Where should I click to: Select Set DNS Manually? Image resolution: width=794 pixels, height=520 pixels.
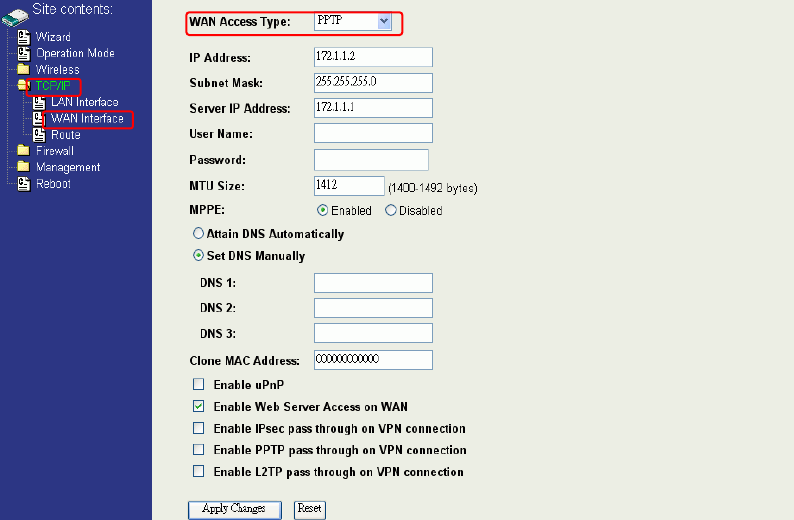(198, 256)
